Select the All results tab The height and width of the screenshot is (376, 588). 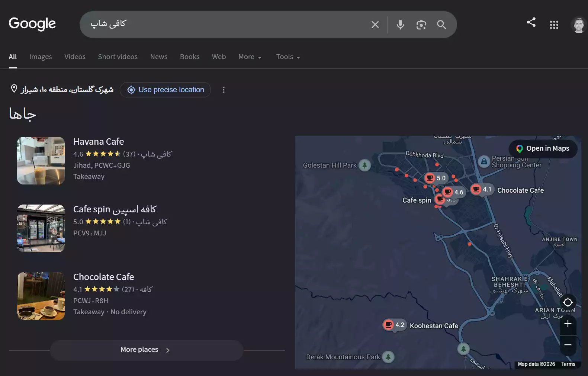[13, 57]
